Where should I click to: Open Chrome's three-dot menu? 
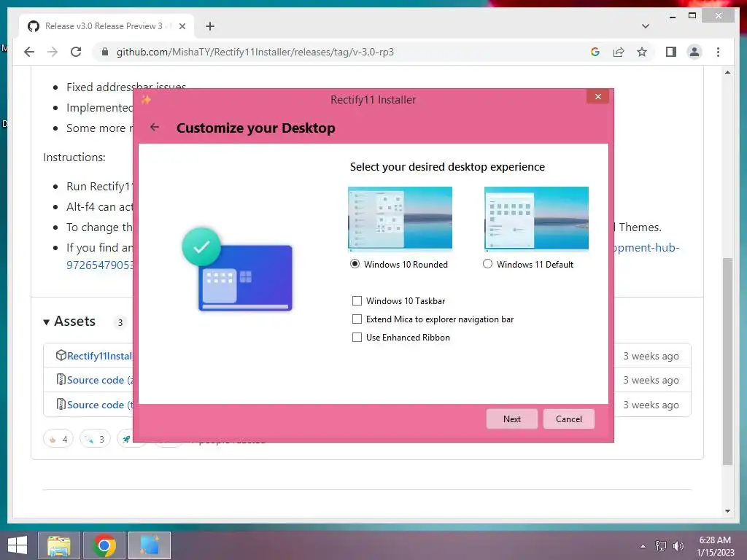coord(718,52)
